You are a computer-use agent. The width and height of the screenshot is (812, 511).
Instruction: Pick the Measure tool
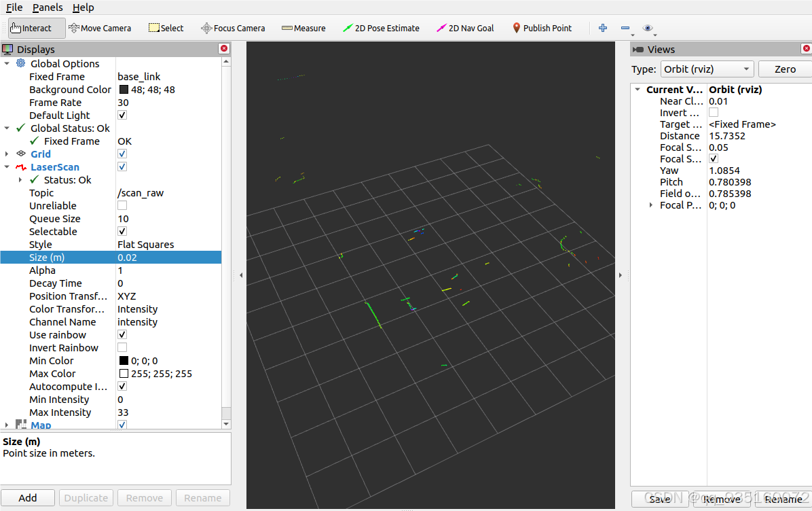303,28
